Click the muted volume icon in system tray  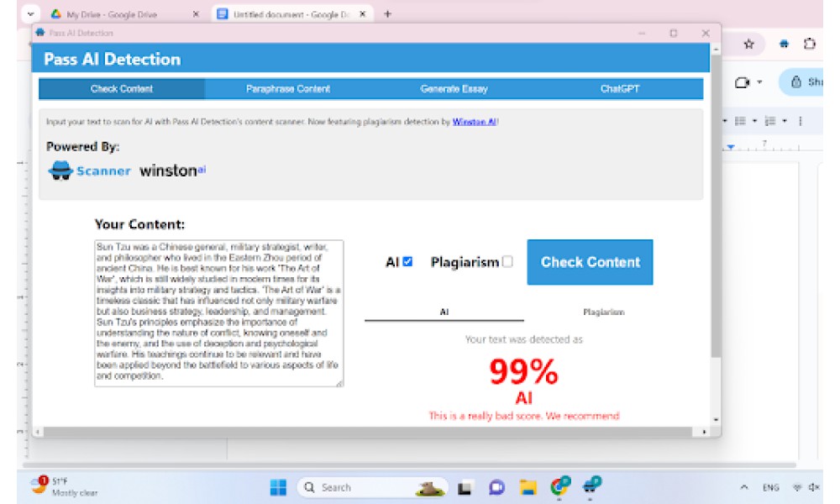click(813, 487)
